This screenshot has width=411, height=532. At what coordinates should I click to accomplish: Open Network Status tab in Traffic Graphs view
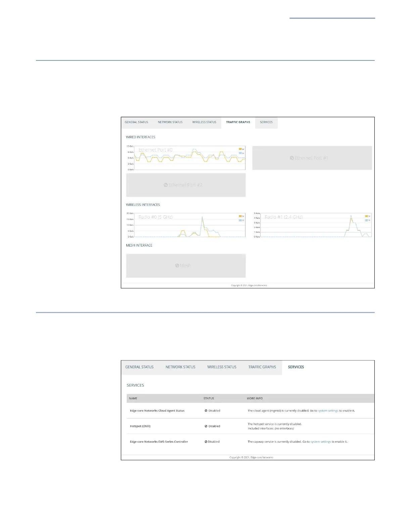[x=170, y=122]
